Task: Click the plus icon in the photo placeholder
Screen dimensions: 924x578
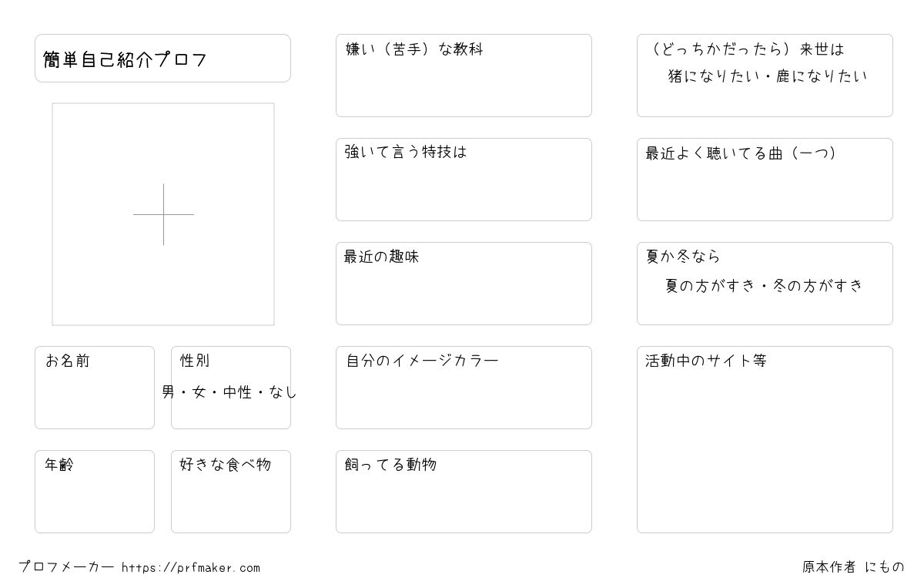Action: point(163,214)
